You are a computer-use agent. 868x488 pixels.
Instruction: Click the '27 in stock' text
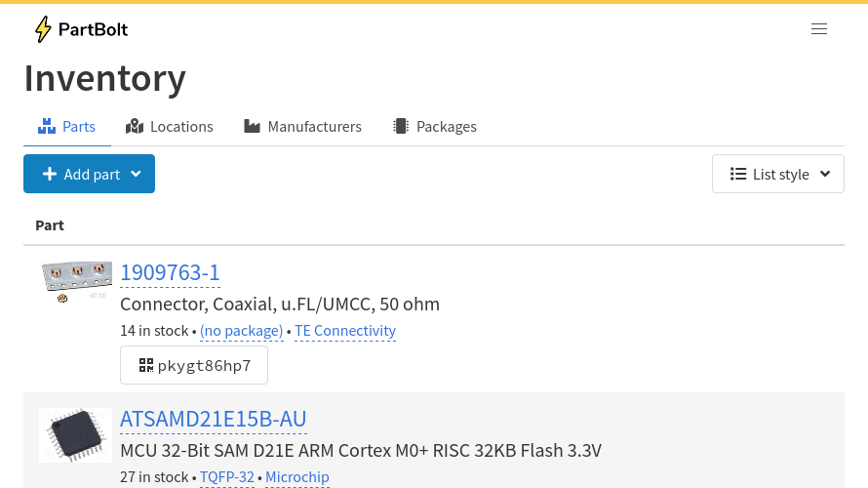(154, 477)
